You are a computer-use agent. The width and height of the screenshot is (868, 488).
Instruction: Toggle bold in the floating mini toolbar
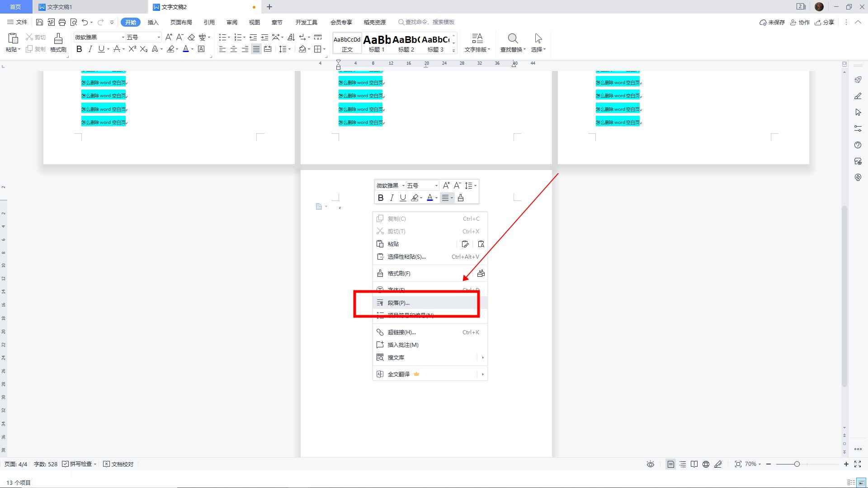click(381, 198)
